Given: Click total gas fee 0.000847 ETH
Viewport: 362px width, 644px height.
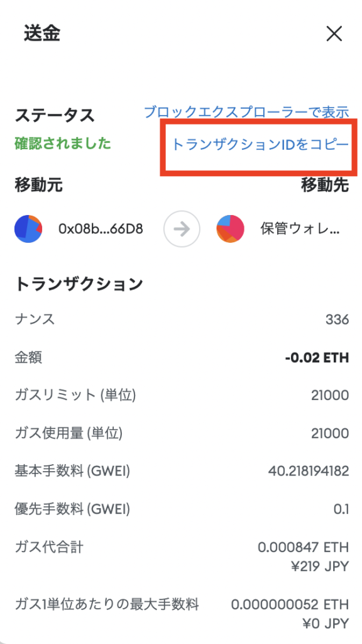Looking at the screenshot, I should point(304,548).
